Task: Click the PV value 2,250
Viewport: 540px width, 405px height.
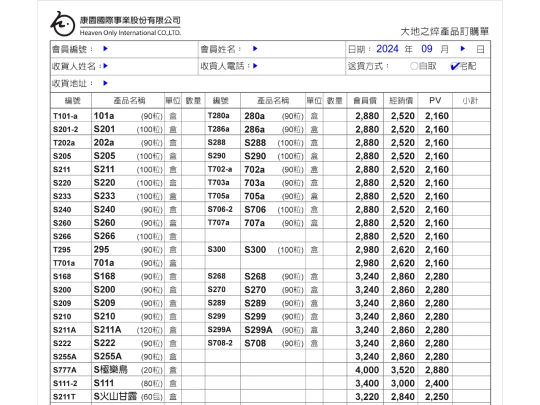Action: (437, 397)
